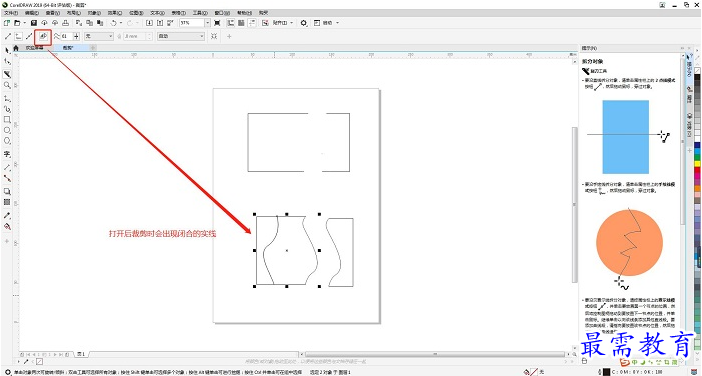Select the Parallel Dimension line tool
This screenshot has width=702, height=376.
tap(7, 167)
